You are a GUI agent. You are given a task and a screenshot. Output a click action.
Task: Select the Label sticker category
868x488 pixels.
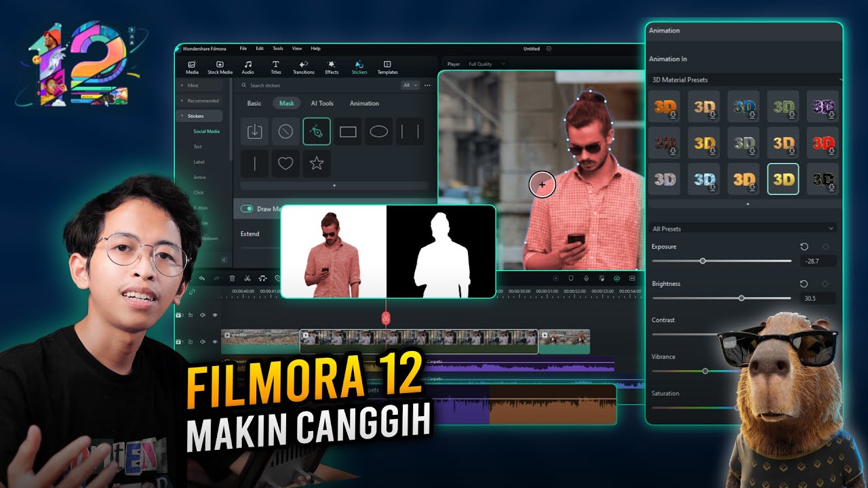(x=199, y=162)
